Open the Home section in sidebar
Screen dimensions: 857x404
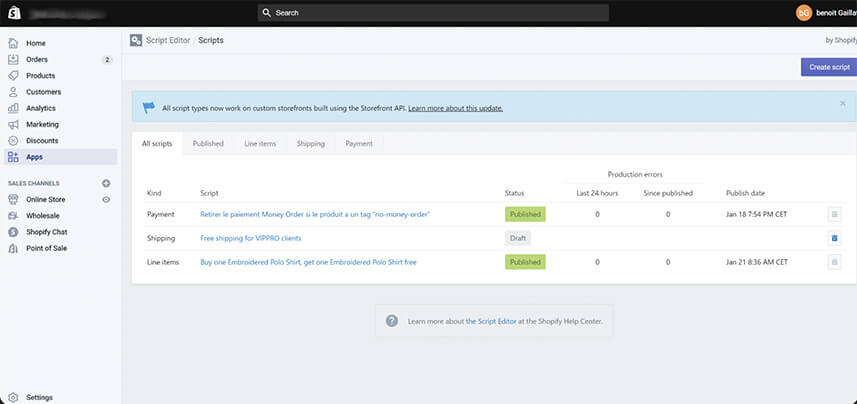tap(36, 43)
